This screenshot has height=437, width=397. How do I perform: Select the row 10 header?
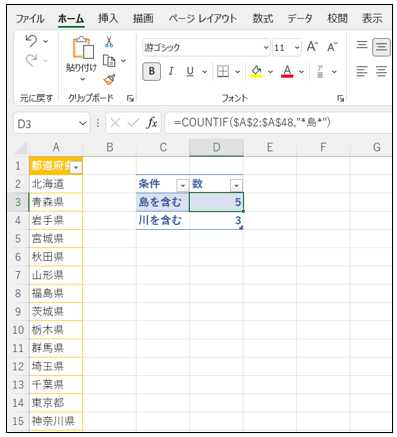pyautogui.click(x=18, y=330)
